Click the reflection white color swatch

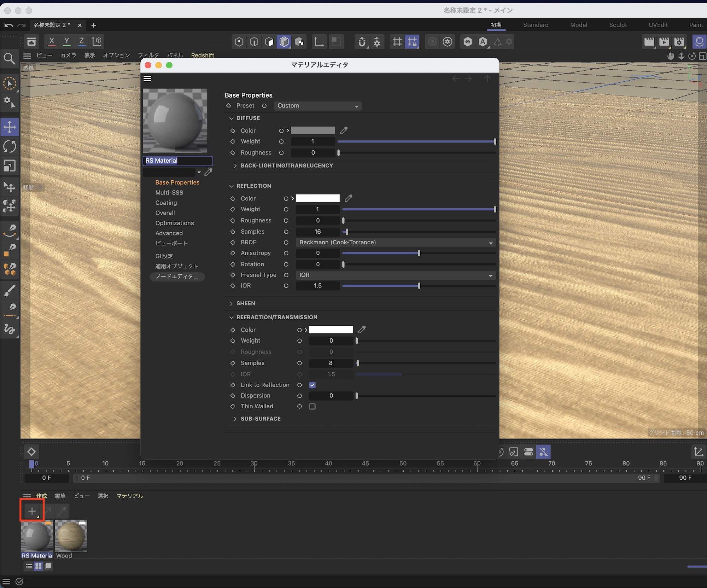317,198
